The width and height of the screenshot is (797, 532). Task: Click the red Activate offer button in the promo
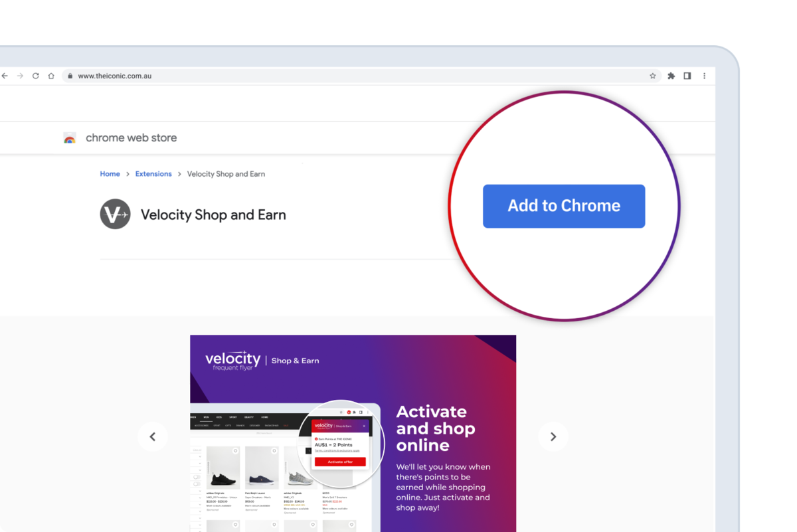(340, 462)
